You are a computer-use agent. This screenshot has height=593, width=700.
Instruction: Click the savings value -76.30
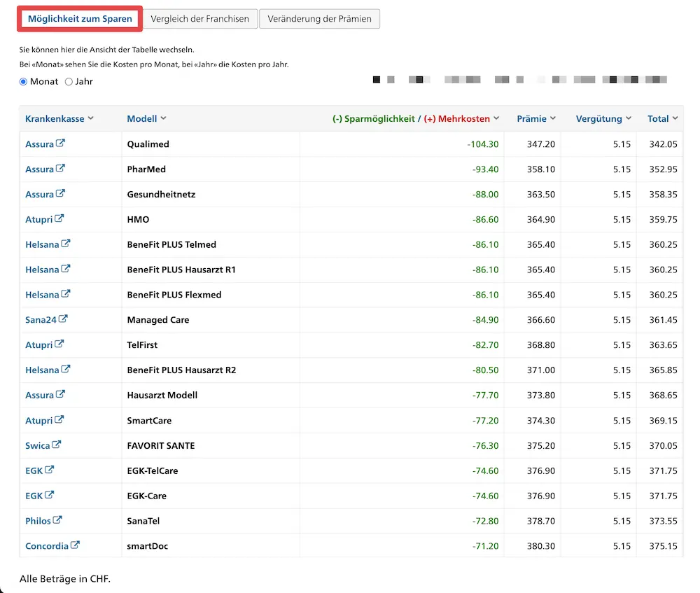click(x=485, y=446)
